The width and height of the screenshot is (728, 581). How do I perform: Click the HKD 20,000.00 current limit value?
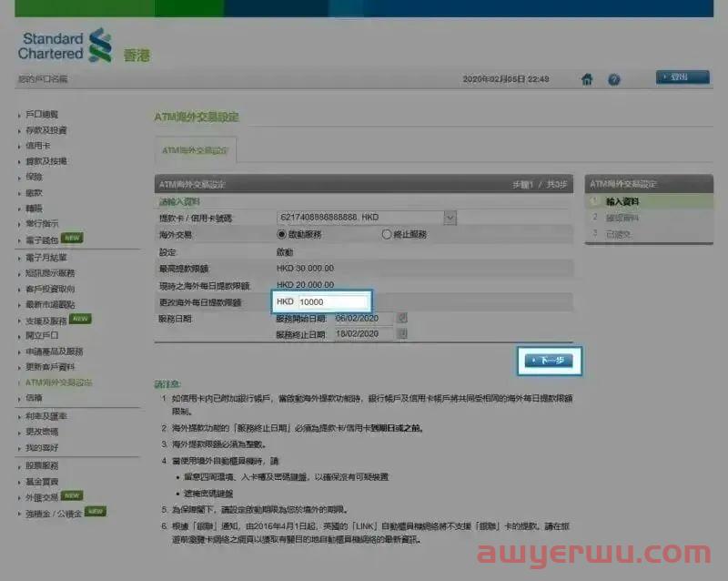coord(305,284)
